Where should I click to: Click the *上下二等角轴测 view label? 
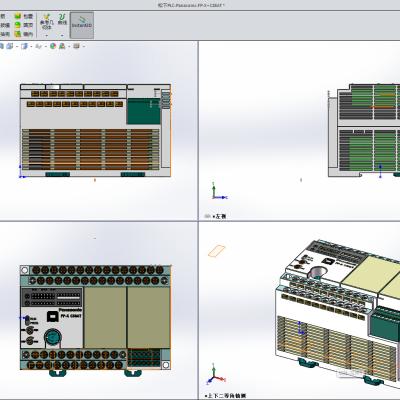[225, 396]
